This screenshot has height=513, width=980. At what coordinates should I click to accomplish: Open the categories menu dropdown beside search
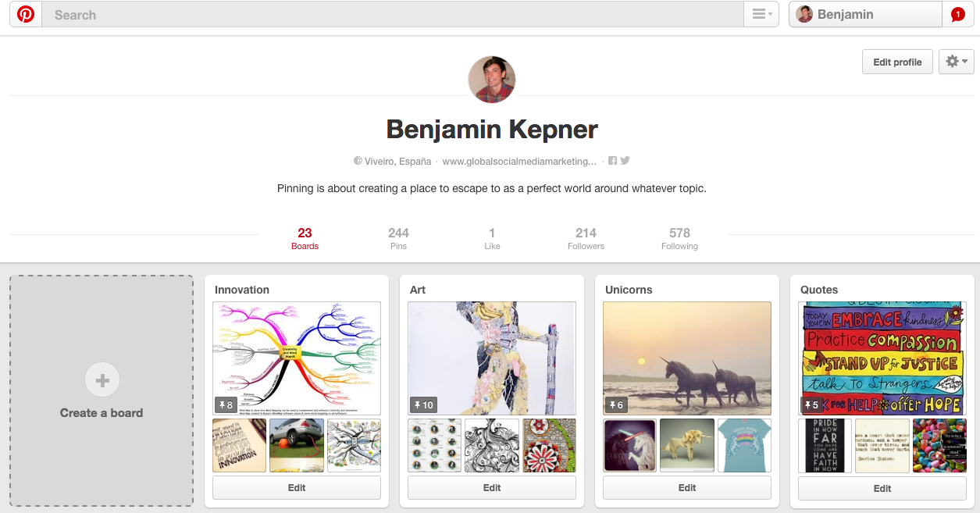pyautogui.click(x=761, y=14)
